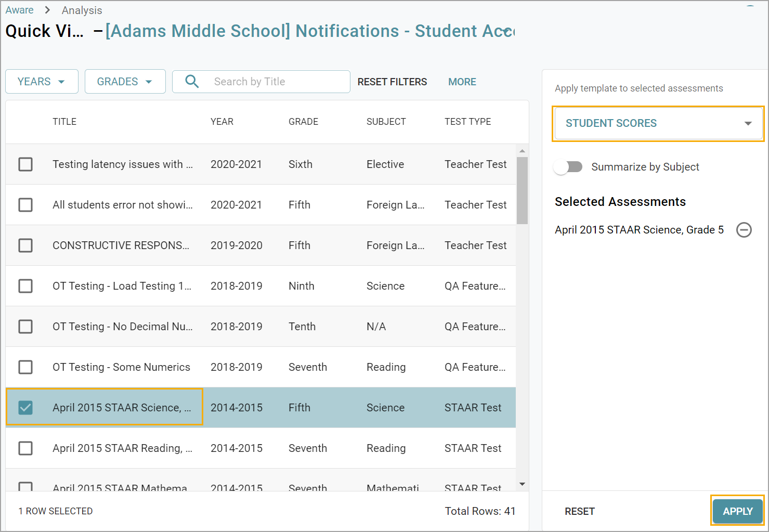Sort by the TITLE column header

point(64,122)
